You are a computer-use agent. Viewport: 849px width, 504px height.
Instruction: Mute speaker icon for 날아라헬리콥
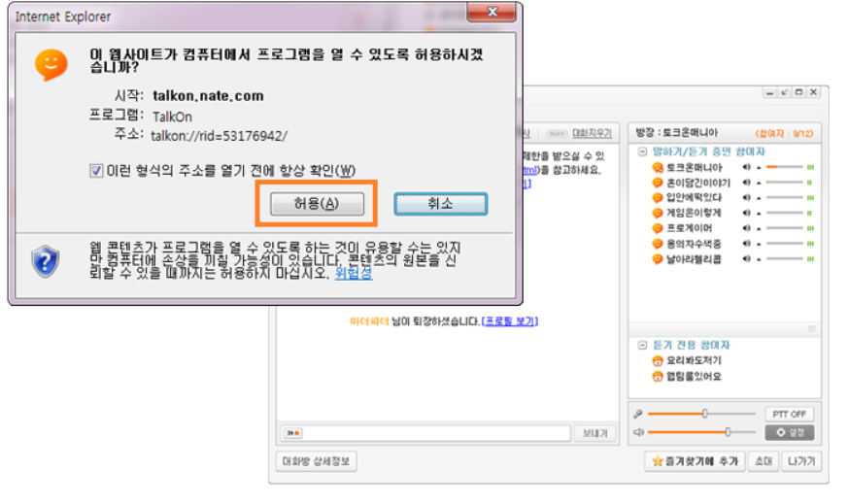(x=747, y=258)
